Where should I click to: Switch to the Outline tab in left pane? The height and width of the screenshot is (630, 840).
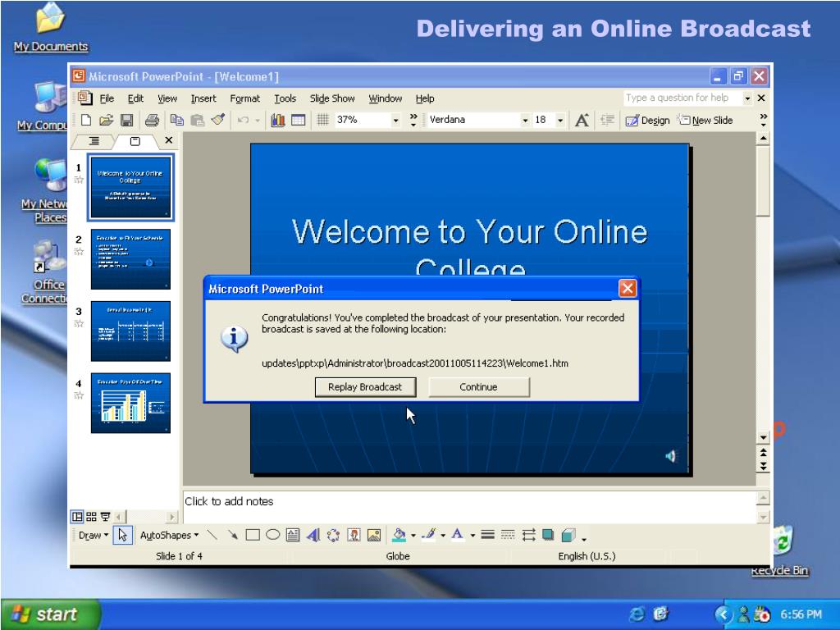(x=94, y=141)
